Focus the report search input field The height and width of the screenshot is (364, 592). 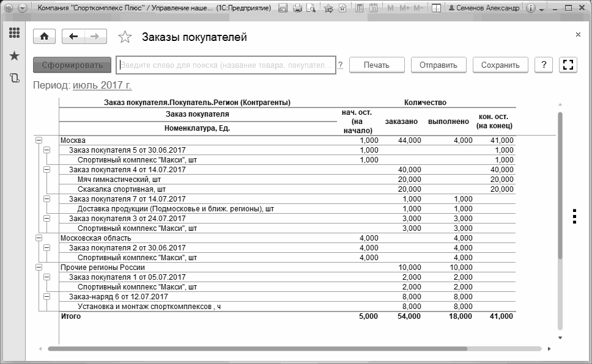226,65
